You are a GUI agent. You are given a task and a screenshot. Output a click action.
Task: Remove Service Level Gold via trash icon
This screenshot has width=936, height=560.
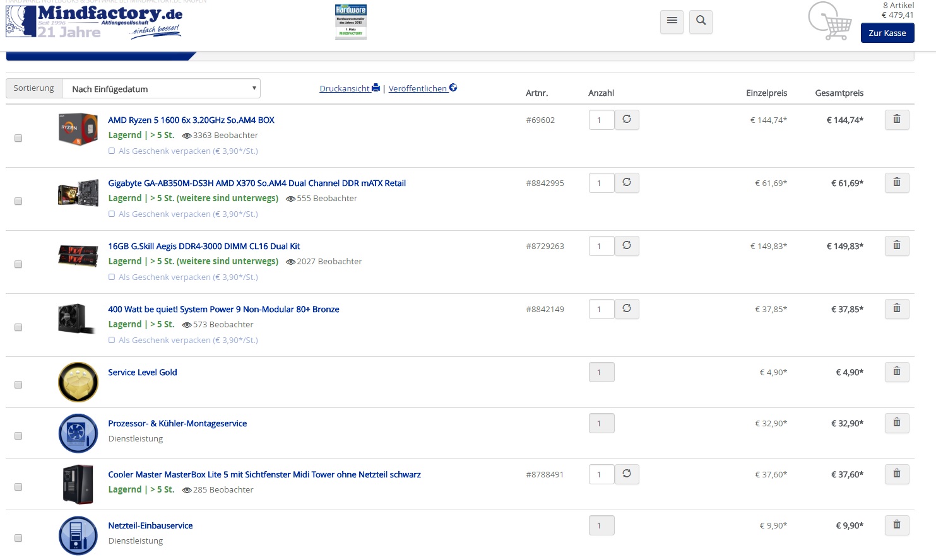pos(897,371)
